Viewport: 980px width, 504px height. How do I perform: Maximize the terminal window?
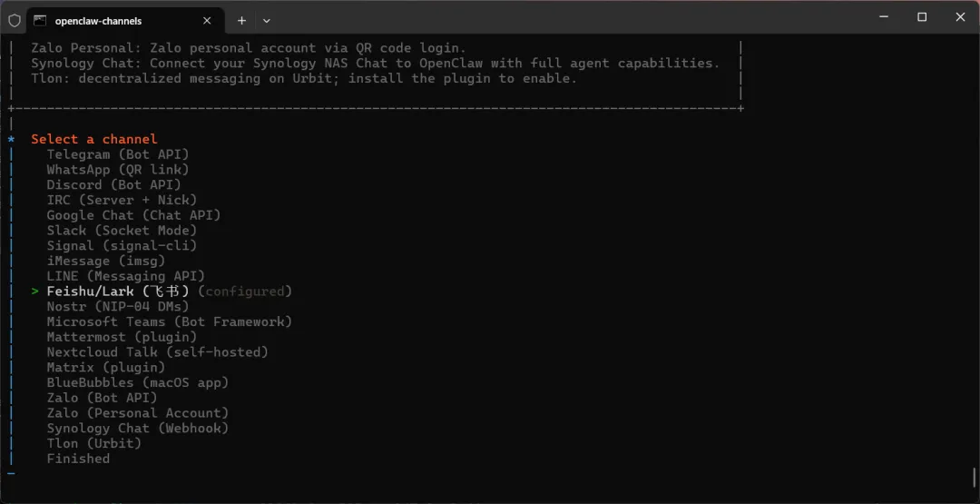coord(922,17)
